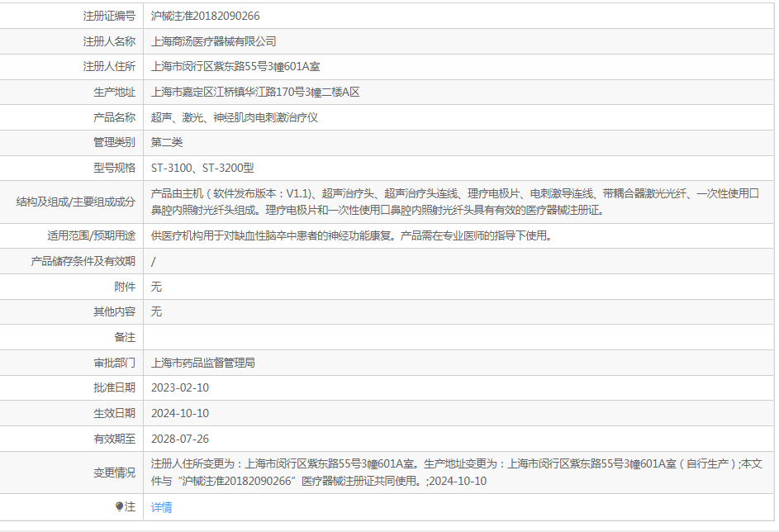Click the 管理类别 label
The image size is (779, 532).
tap(114, 143)
